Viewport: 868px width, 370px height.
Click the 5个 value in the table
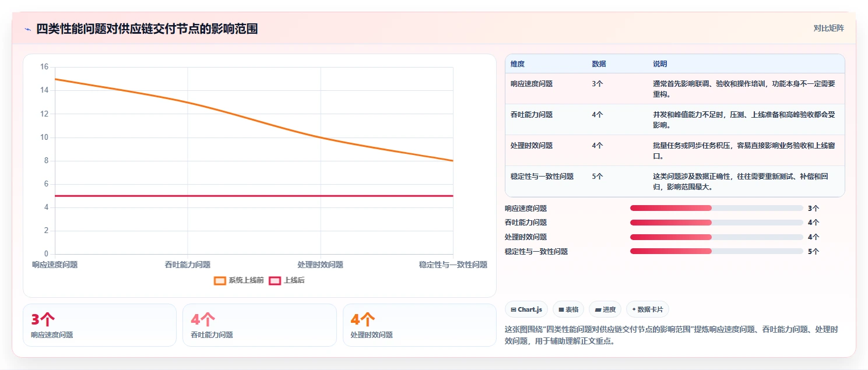(598, 177)
